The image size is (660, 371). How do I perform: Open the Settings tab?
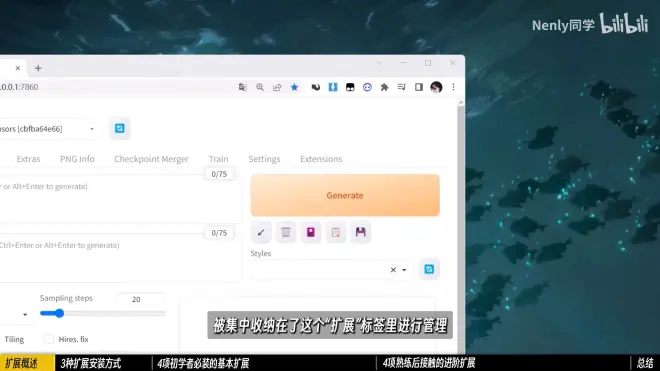pyautogui.click(x=264, y=159)
